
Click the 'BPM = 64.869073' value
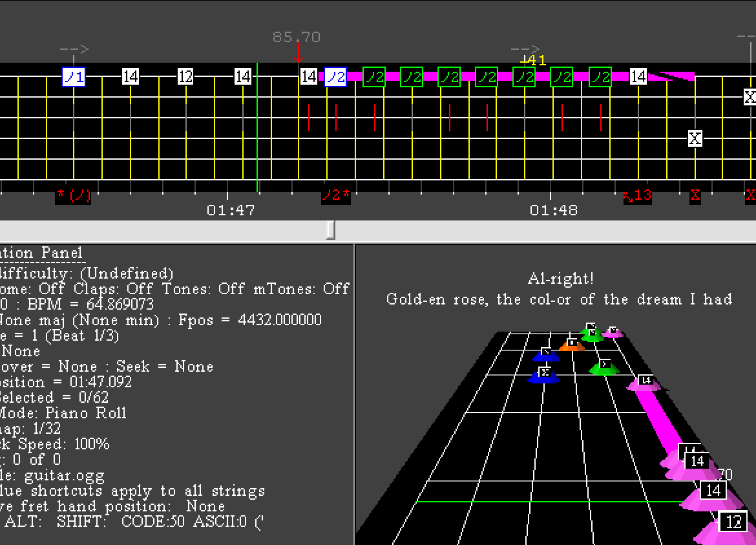click(90, 305)
